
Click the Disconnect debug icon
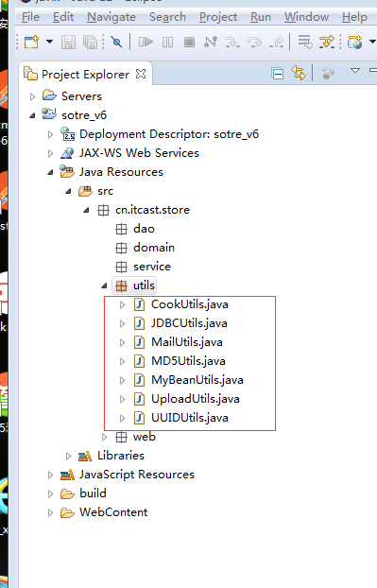211,42
